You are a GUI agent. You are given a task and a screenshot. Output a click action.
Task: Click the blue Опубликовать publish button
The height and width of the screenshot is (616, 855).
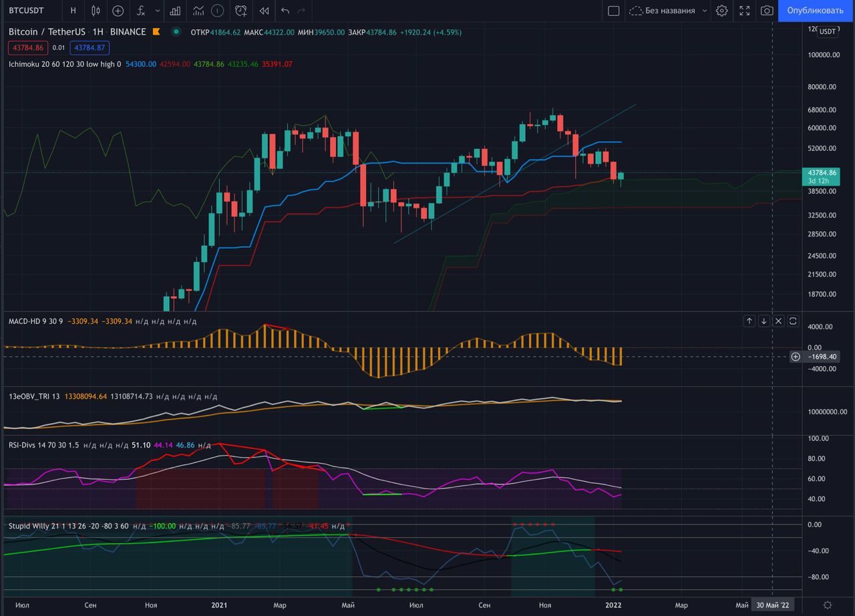click(815, 11)
